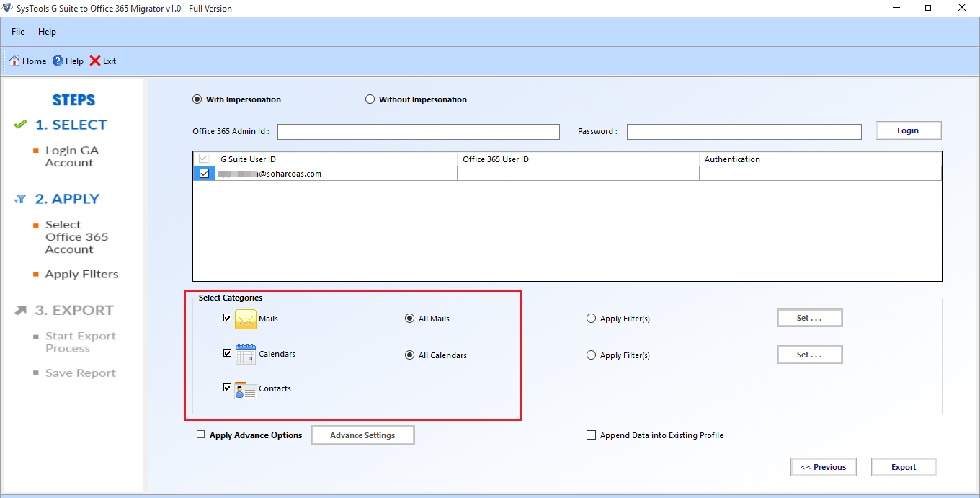This screenshot has height=498, width=980.
Task: Uncheck the Calendars category checkbox
Action: [228, 353]
